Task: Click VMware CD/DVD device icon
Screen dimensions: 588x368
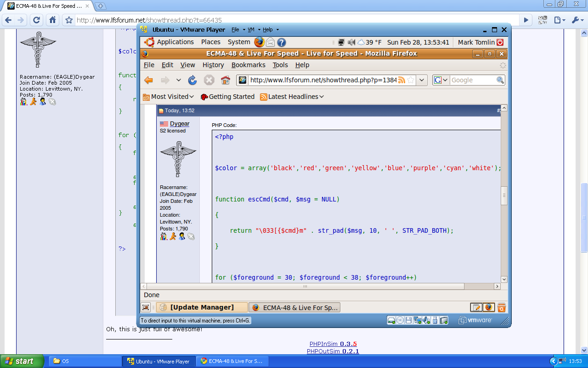Action: pos(400,320)
